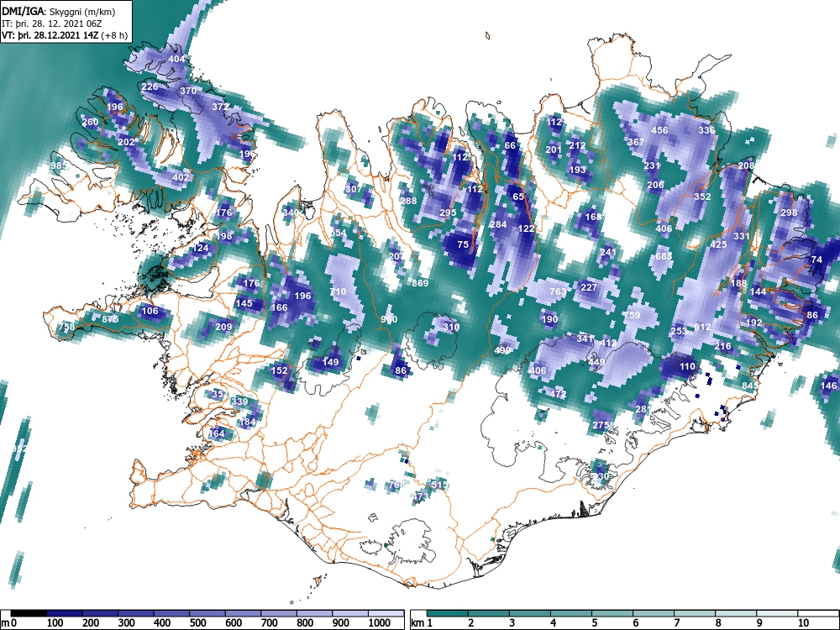840x630 pixels.
Task: Click visibility value 146 off the east coast
Action: tap(828, 386)
